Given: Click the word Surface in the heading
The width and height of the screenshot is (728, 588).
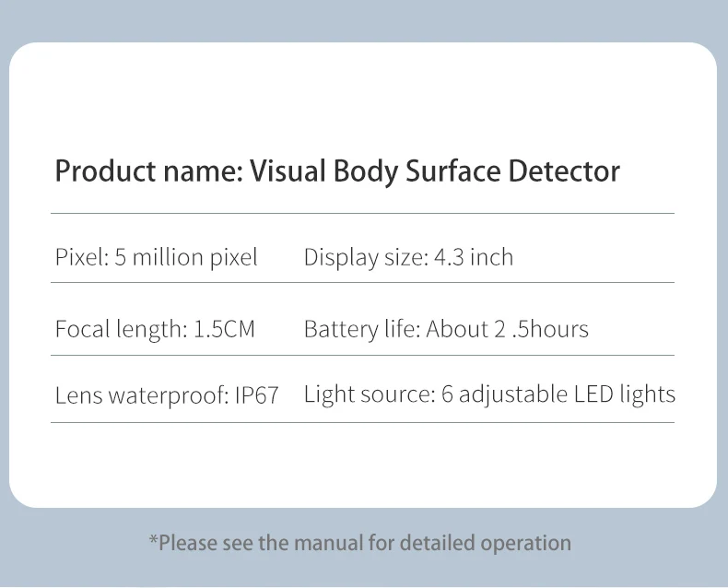Looking at the screenshot, I should click(x=453, y=171).
